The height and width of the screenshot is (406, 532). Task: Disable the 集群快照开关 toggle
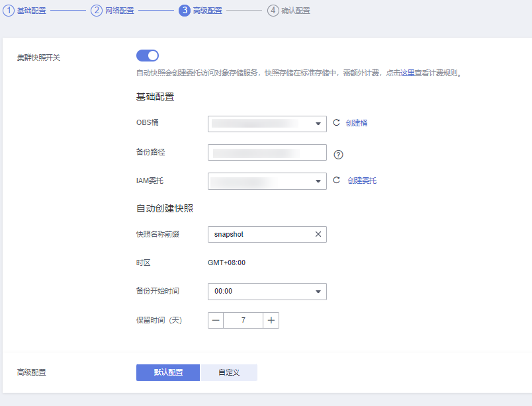[147, 56]
